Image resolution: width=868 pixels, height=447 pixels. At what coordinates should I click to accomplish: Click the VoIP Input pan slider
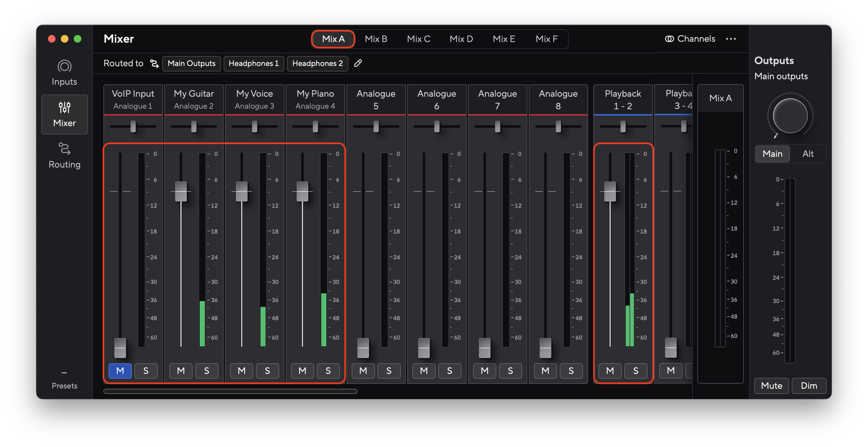coord(133,126)
